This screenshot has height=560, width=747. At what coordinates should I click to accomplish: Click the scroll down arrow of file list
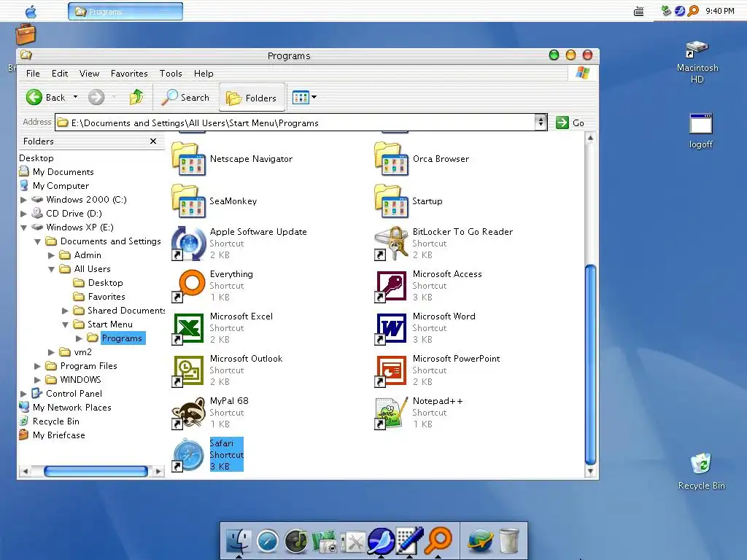click(590, 472)
